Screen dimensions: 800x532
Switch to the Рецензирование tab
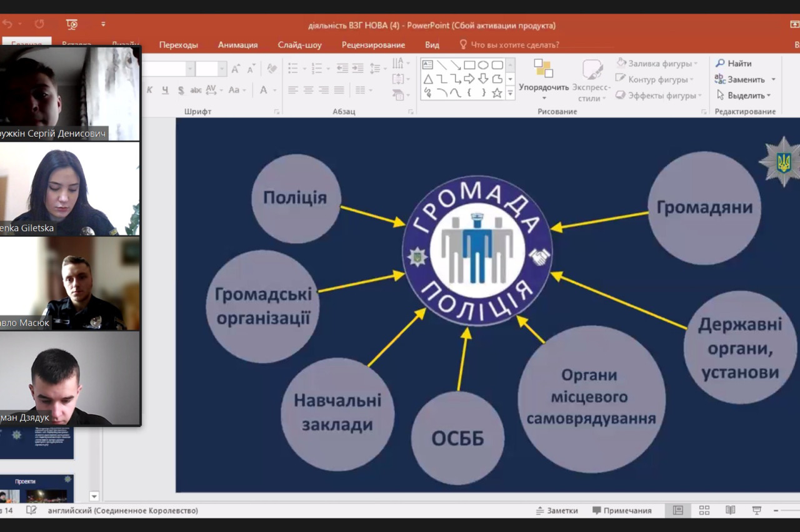point(373,45)
